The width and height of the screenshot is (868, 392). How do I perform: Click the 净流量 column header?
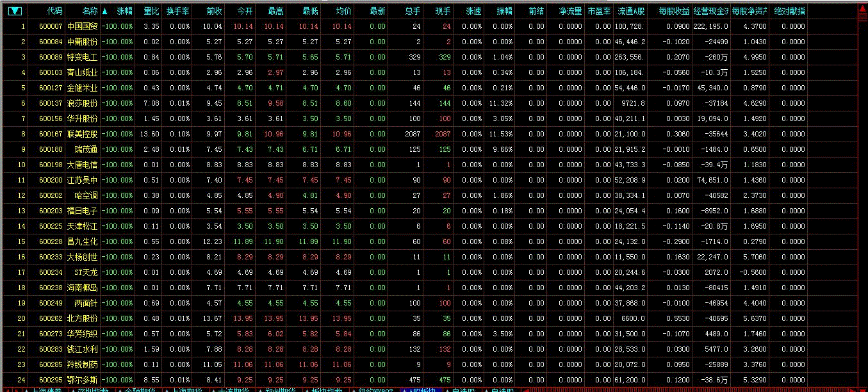click(x=570, y=11)
